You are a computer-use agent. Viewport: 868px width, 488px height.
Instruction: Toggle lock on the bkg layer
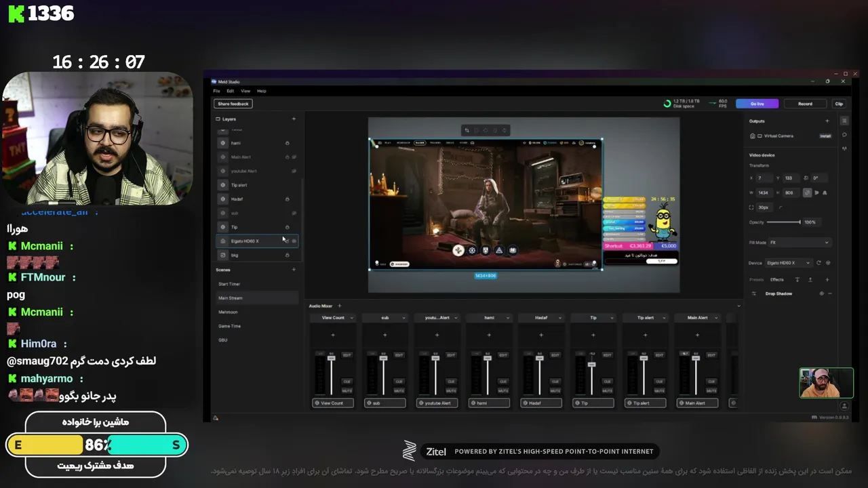(x=287, y=255)
